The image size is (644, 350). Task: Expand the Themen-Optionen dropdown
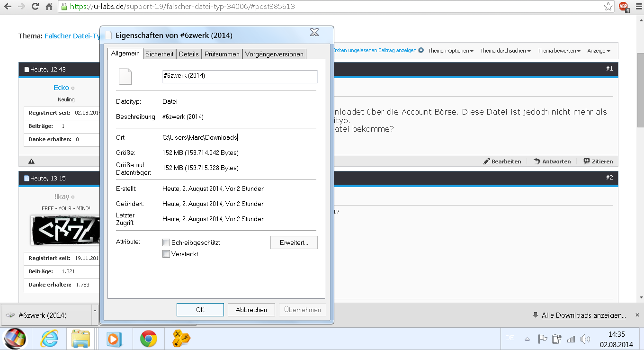click(451, 51)
